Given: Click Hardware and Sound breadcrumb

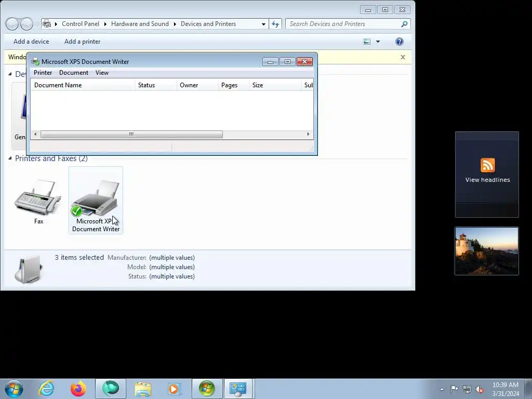Looking at the screenshot, I should [140, 24].
